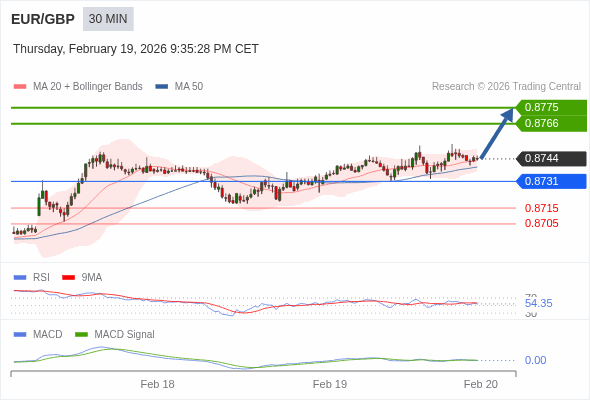Screen dimensions: 590x400
Task: Click the RSI blue legend swatch
Action: coord(20,278)
